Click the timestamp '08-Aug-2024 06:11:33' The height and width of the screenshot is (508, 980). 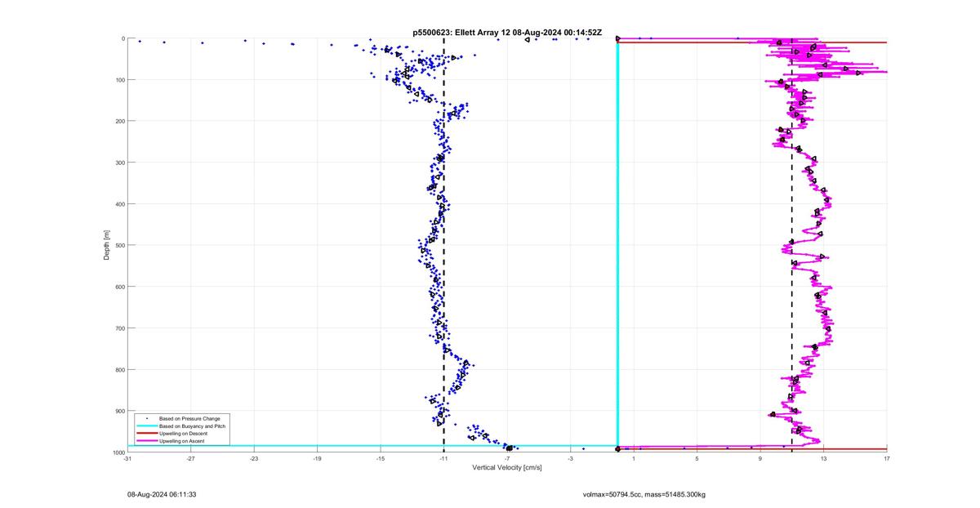coord(162,494)
